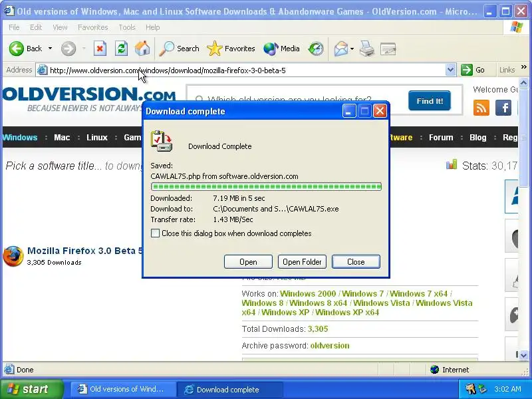Click Close button in Download complete dialog
The height and width of the screenshot is (399, 532).
click(356, 261)
